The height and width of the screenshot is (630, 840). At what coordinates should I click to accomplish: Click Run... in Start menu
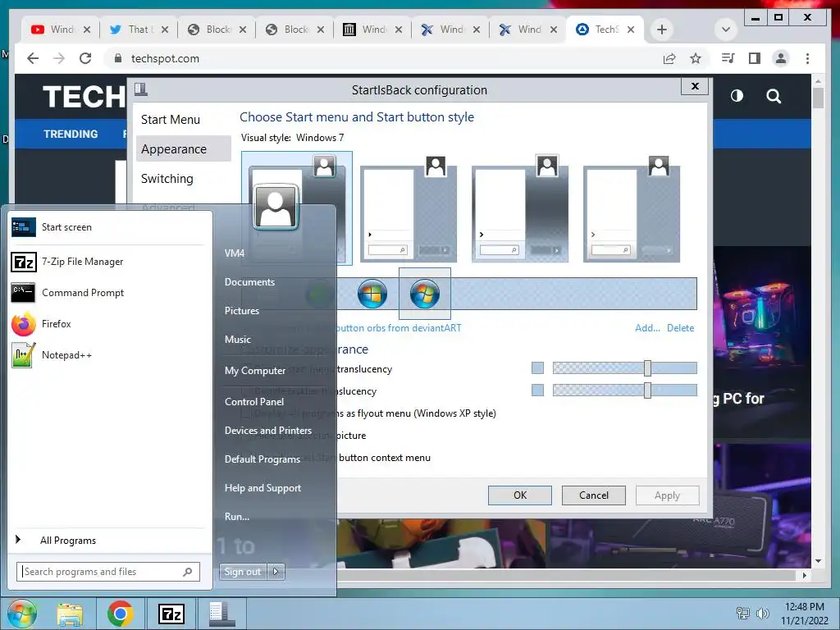(x=237, y=517)
